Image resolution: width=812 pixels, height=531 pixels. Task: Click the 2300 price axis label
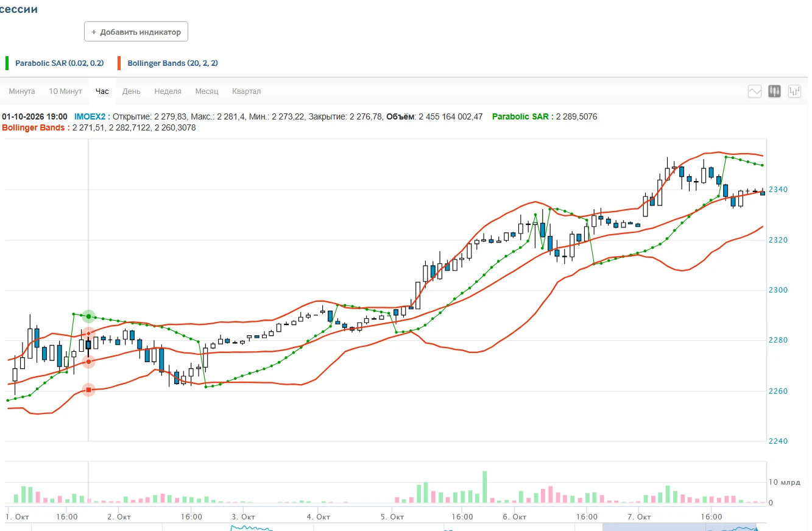tap(779, 290)
